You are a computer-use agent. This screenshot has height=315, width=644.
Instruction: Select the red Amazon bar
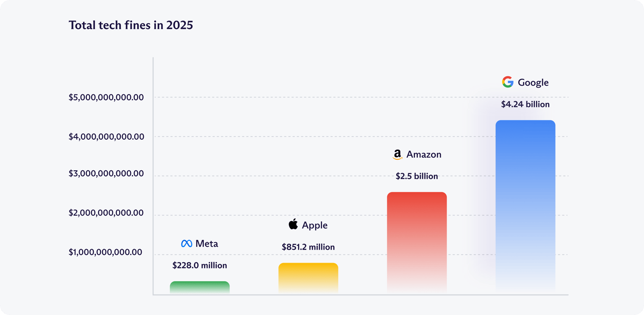pos(417,242)
